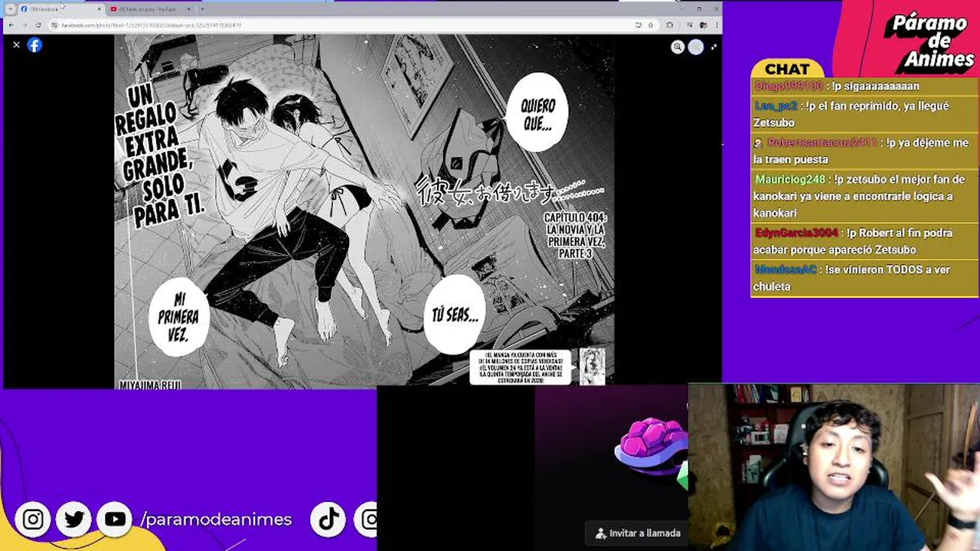Open Chrome's tab search dropdown
Viewport: 980px width, 551px height.
pos(10,8)
